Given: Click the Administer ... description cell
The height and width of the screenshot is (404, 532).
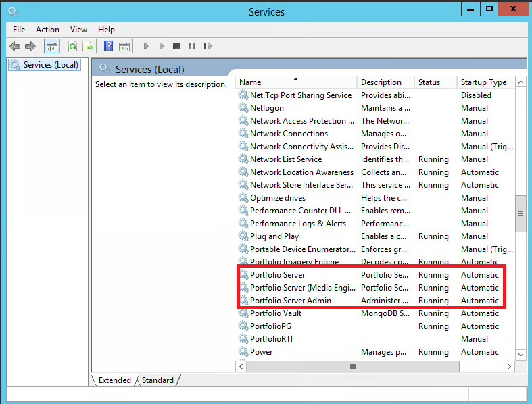Looking at the screenshot, I should pos(385,300).
